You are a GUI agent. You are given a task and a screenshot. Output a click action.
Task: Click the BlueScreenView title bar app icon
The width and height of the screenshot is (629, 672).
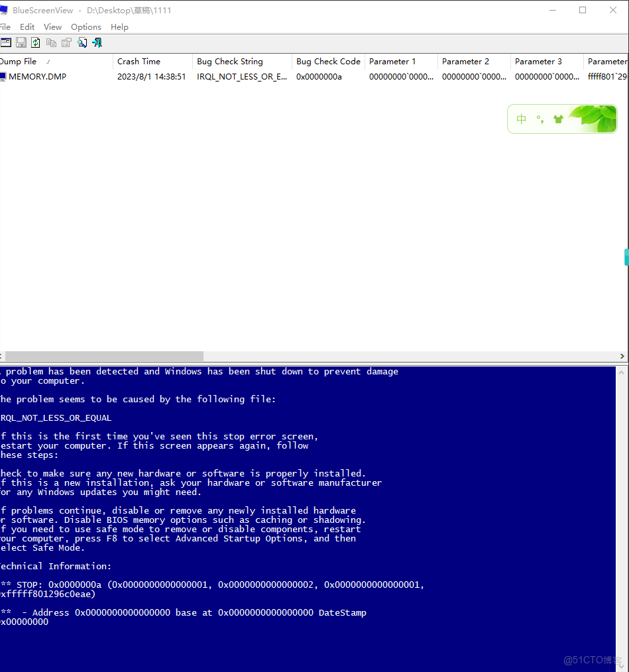[x=3, y=11]
